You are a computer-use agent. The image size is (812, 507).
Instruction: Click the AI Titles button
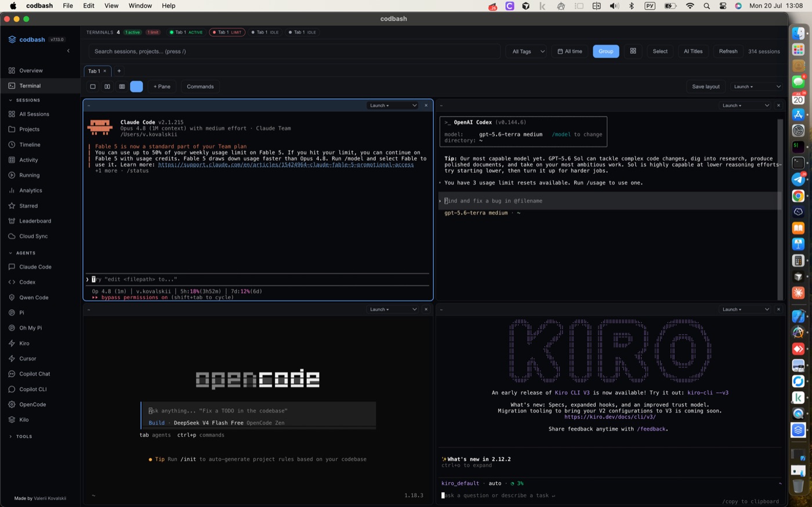tap(693, 51)
